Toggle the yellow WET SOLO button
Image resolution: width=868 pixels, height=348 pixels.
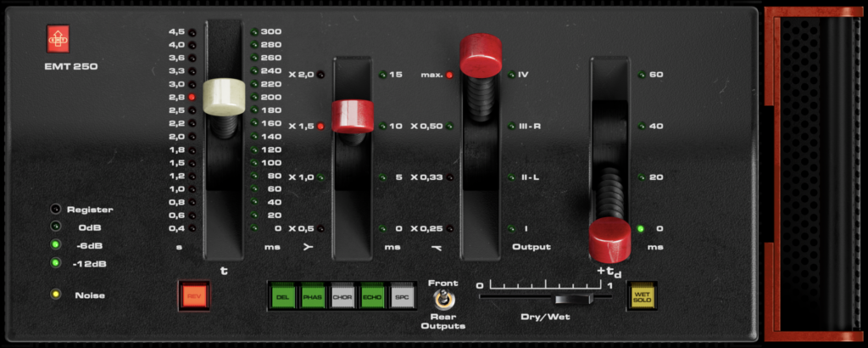[642, 295]
